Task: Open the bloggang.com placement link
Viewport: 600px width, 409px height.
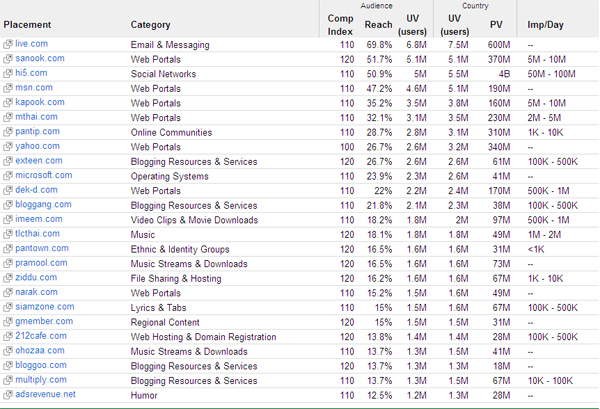Action: 43,204
